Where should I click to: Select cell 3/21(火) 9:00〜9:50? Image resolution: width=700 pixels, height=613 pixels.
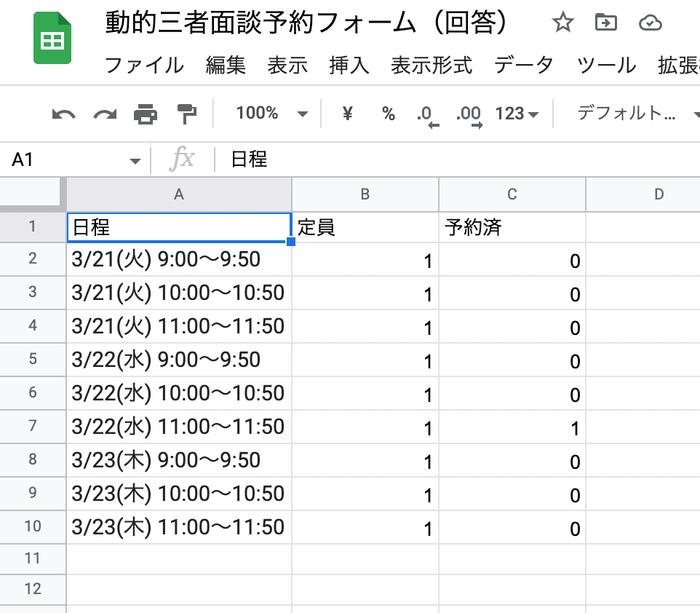pyautogui.click(x=179, y=260)
